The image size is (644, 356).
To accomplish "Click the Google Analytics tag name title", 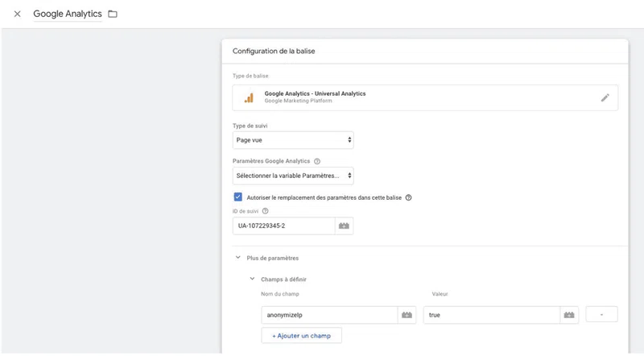I will tap(68, 14).
